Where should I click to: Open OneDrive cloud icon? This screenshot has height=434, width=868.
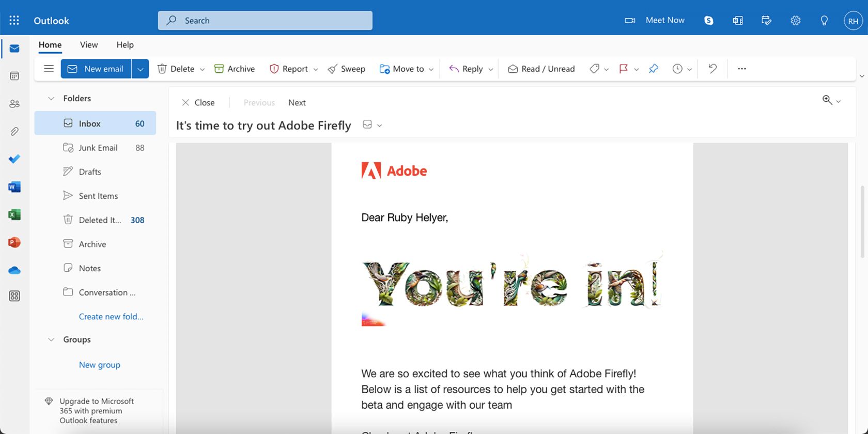click(x=14, y=270)
